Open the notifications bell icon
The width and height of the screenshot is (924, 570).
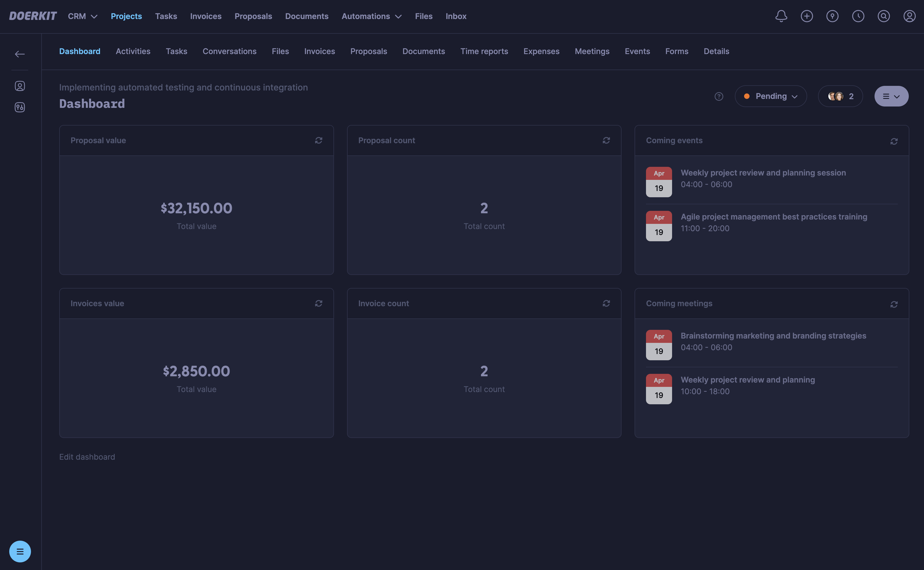coord(781,16)
